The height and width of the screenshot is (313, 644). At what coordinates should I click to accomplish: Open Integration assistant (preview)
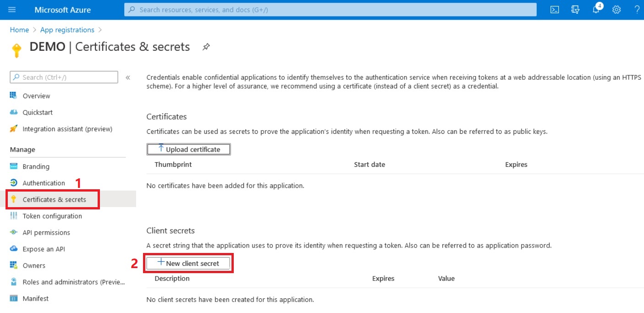tap(67, 129)
